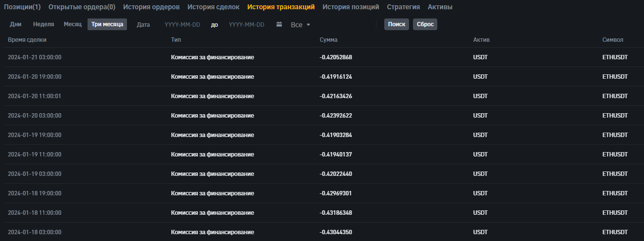Focus the end date field after до
The width and height of the screenshot is (644, 241).
pyautogui.click(x=247, y=25)
